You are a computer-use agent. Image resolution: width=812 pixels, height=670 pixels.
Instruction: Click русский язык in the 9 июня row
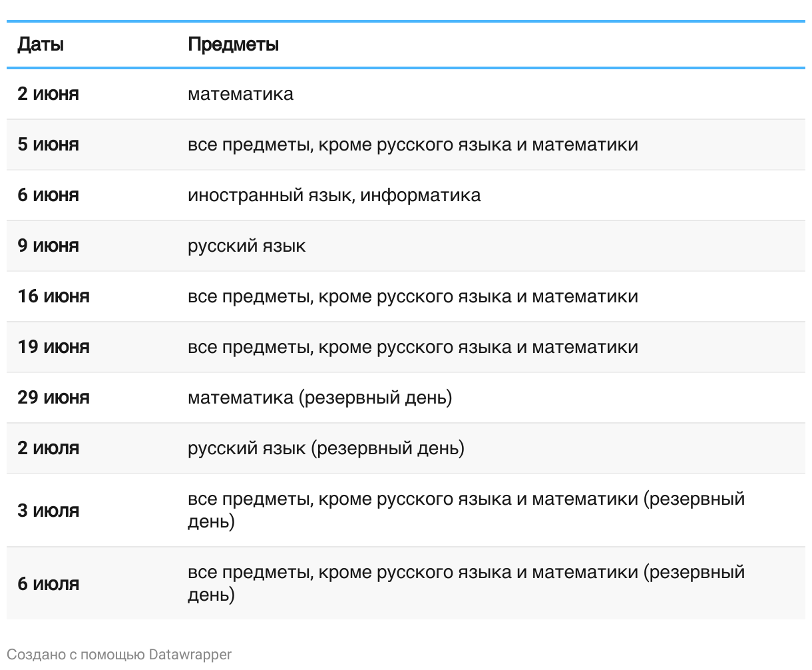point(246,246)
